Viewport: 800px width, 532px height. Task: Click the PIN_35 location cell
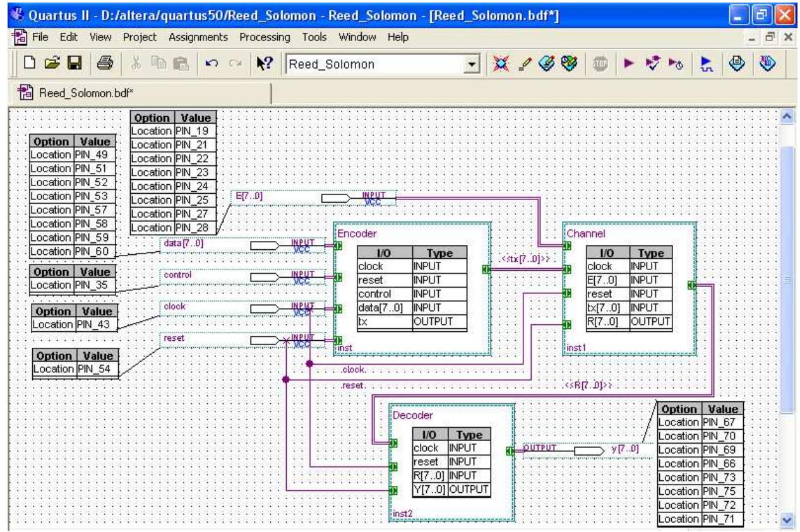tap(96, 284)
